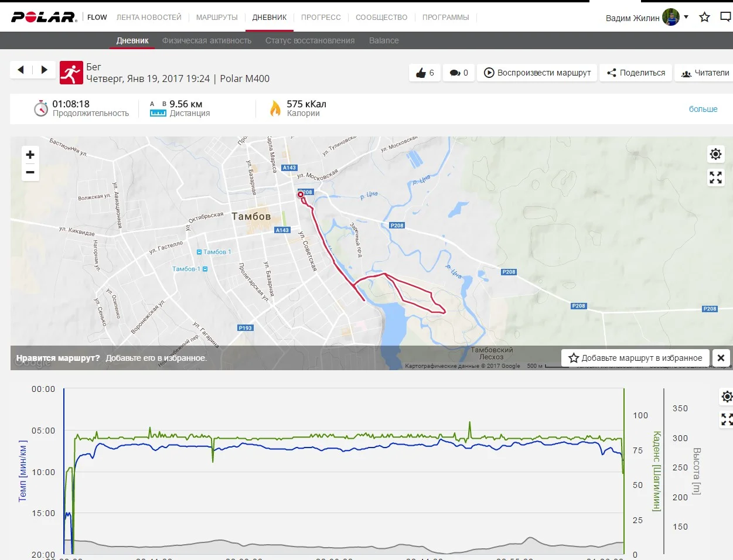The width and height of the screenshot is (733, 560).
Task: Open СООБЩЕСТВО menu
Action: (x=381, y=17)
